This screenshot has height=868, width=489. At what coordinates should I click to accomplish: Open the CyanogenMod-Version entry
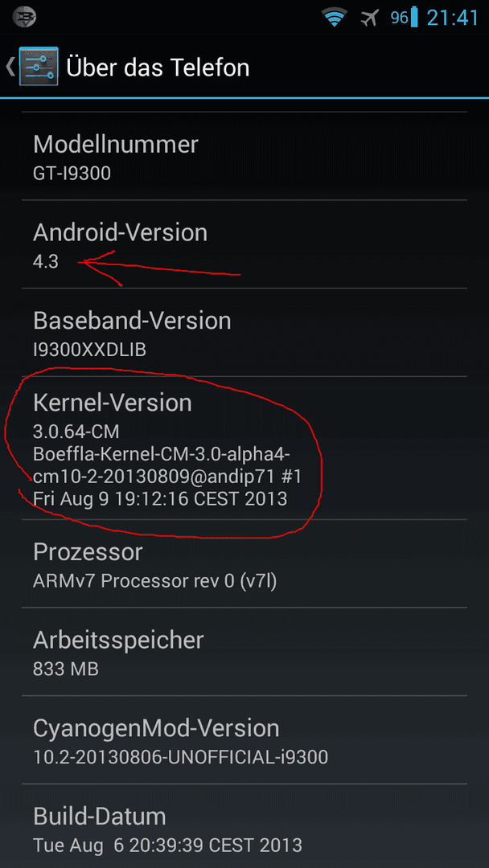tap(244, 739)
